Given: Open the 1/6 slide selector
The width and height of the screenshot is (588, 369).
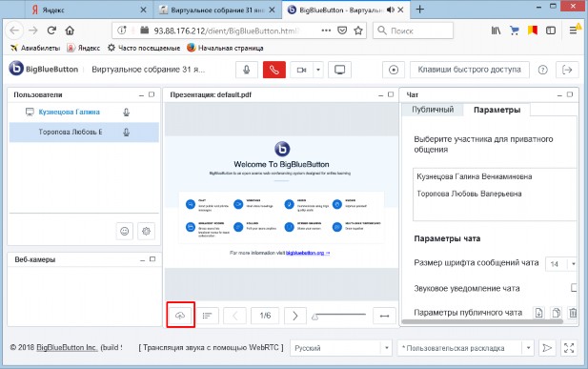Looking at the screenshot, I should [x=265, y=316].
